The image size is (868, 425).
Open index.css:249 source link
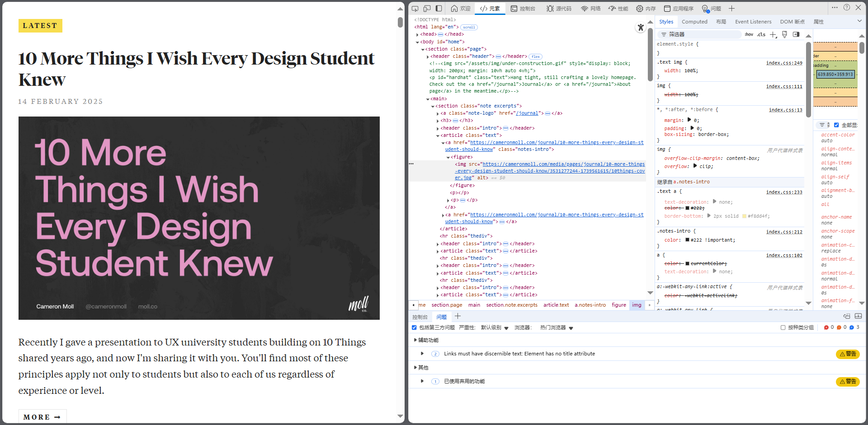784,63
